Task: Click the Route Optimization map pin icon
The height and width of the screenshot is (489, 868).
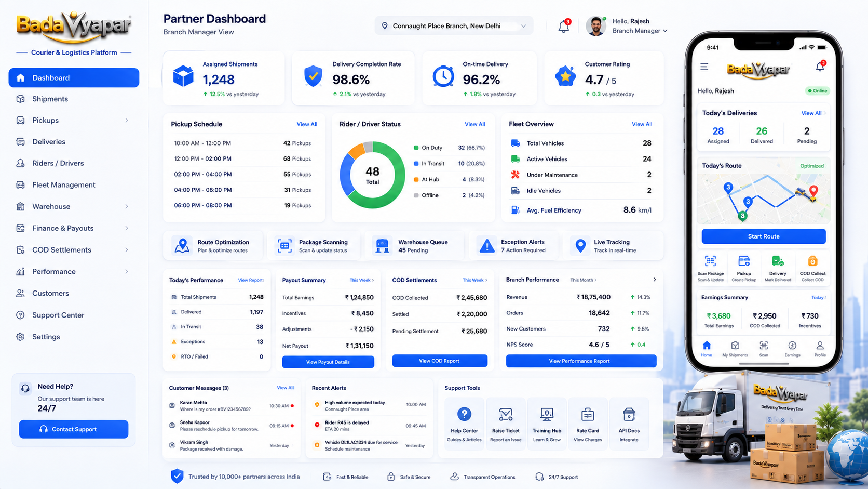Action: (182, 245)
